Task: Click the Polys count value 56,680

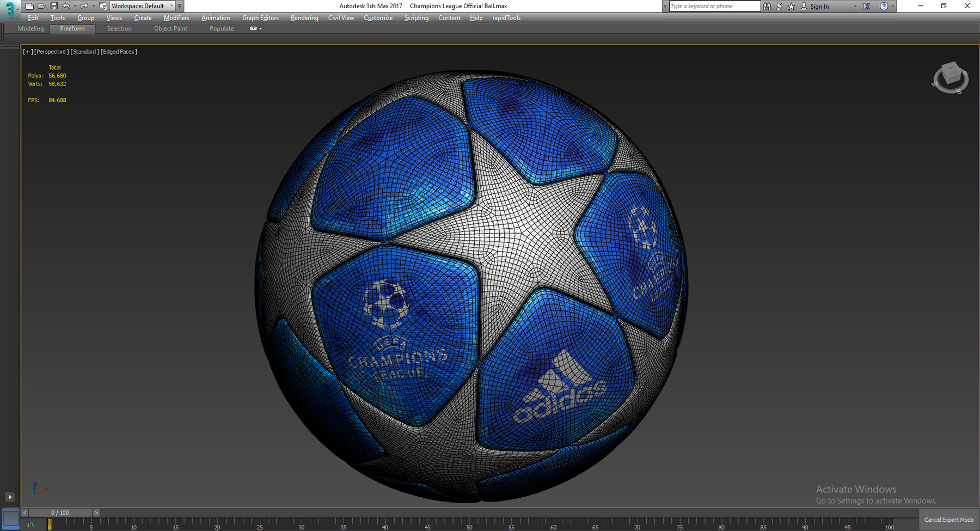Action: [57, 76]
